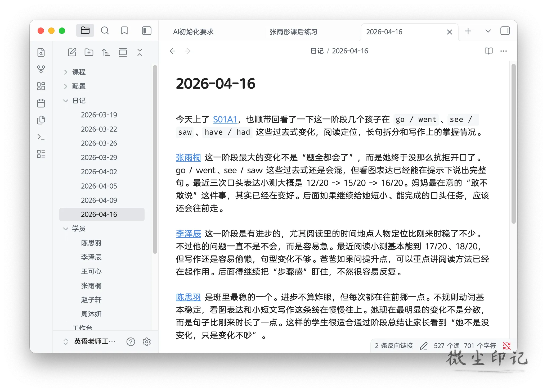Open settings gear icon
The image size is (547, 392).
point(147,342)
